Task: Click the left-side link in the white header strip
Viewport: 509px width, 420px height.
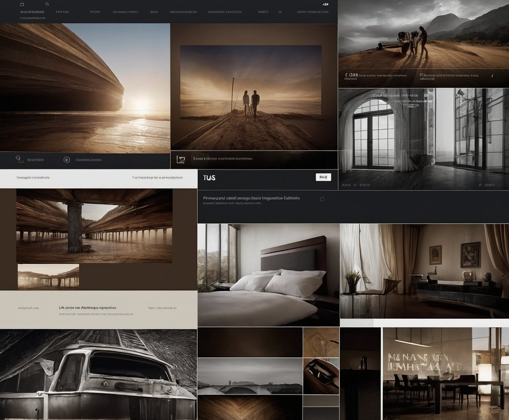Action: 33,178
